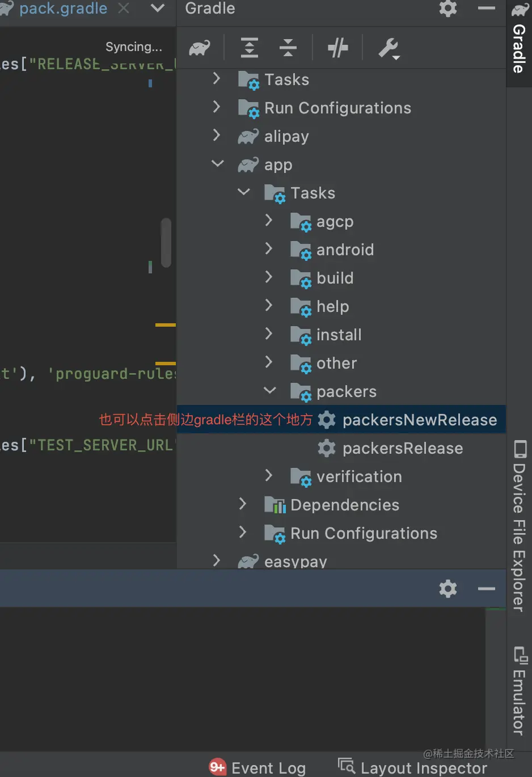This screenshot has height=777, width=532.
Task: Click the packersRelease gear icon
Action: (327, 448)
